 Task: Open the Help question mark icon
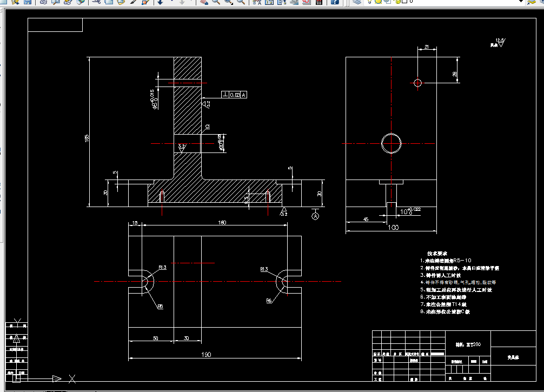[335, 2]
